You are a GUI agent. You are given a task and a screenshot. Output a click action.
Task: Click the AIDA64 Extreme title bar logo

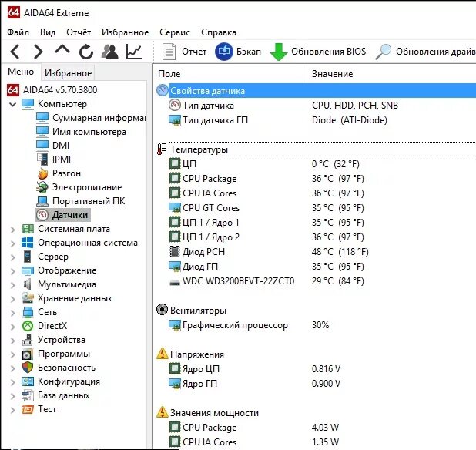[14, 13]
